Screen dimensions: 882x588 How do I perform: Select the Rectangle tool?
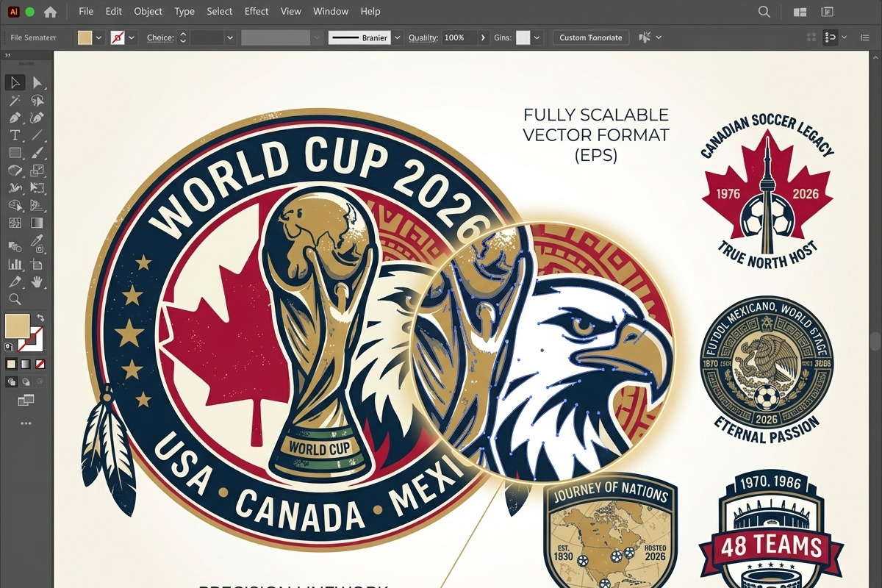15,153
